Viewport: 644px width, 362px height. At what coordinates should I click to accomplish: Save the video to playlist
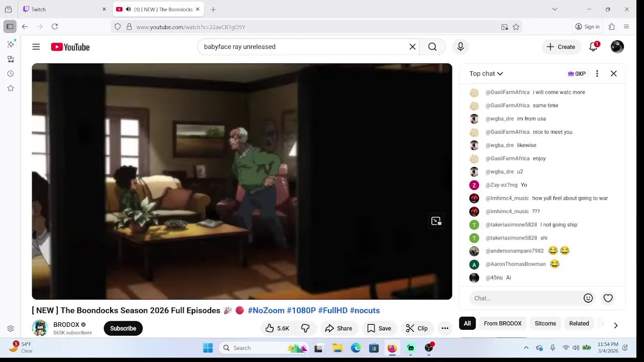tap(379, 328)
